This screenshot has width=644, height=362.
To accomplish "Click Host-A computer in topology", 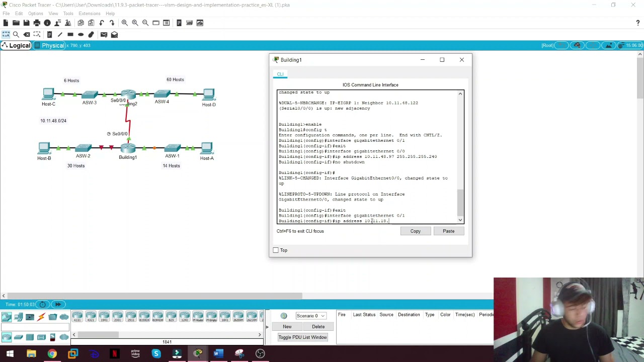I will [x=207, y=148].
